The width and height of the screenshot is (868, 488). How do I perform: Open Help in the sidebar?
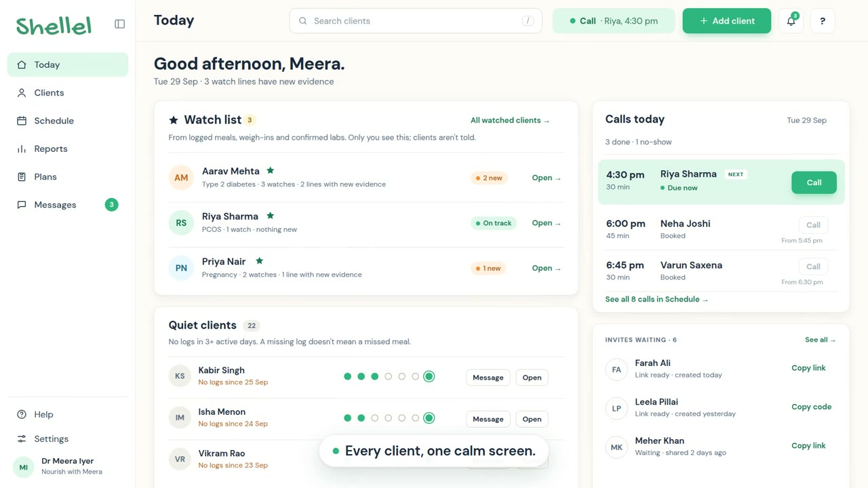click(68, 414)
